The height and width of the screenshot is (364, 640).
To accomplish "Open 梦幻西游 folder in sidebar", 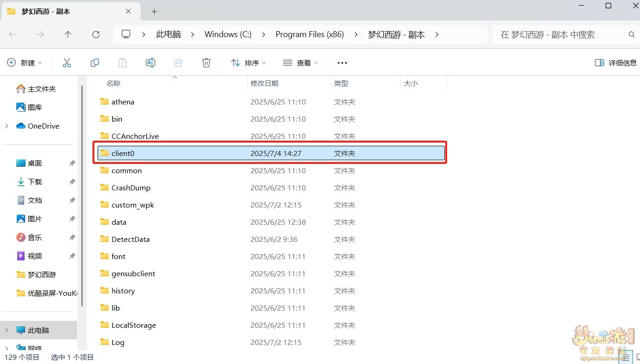I will [36, 274].
